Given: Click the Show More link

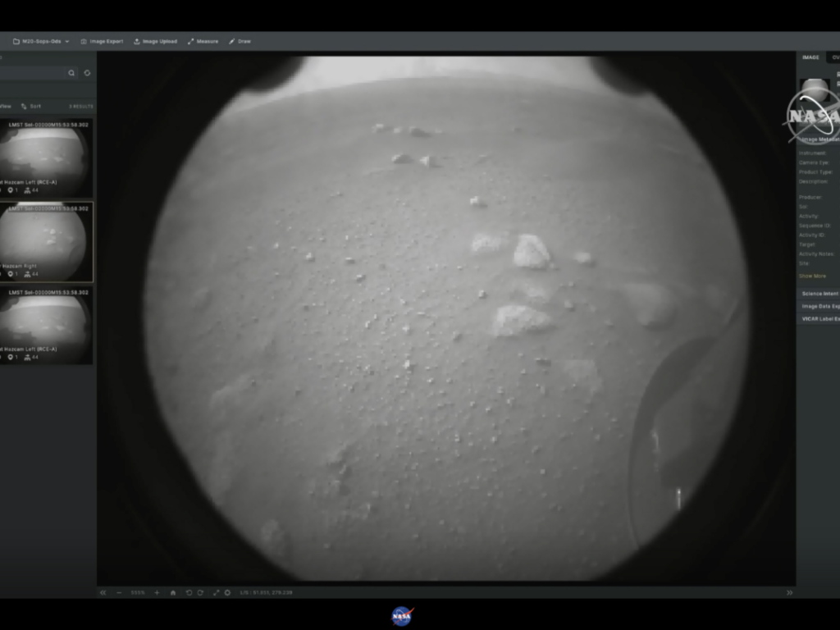Looking at the screenshot, I should [813, 276].
